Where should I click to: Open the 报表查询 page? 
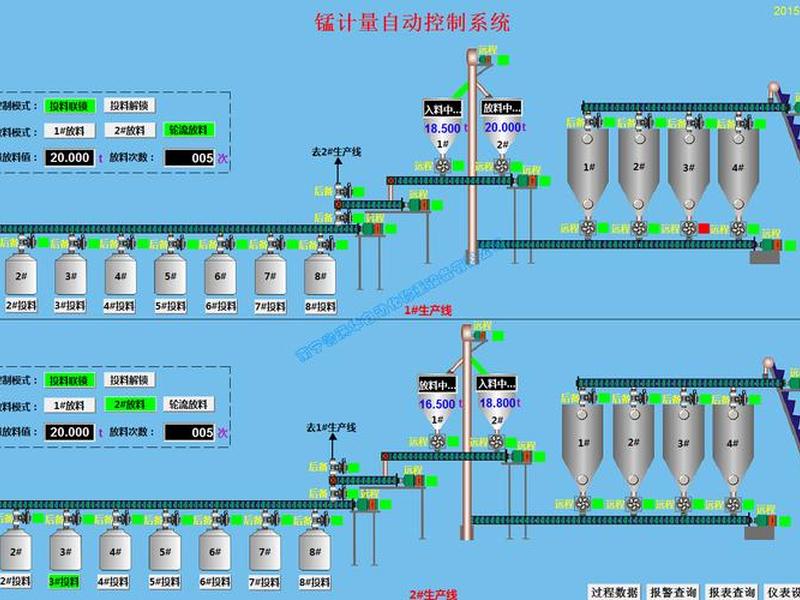tap(732, 592)
